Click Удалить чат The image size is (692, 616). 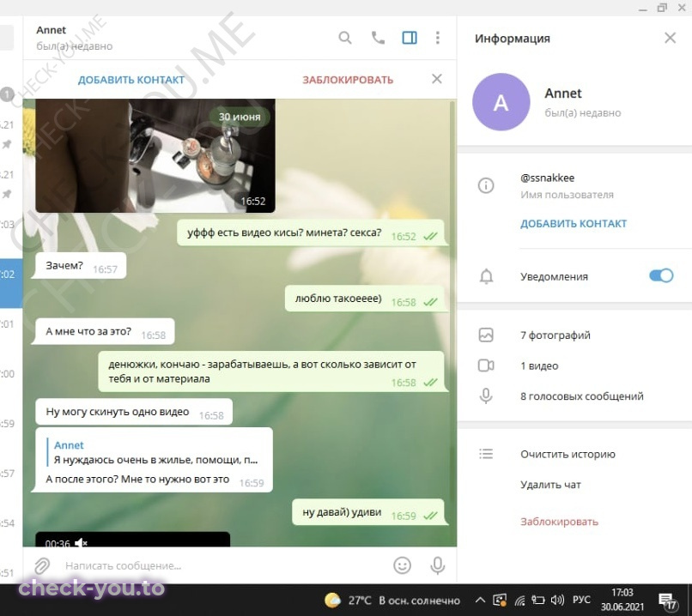pyautogui.click(x=550, y=485)
